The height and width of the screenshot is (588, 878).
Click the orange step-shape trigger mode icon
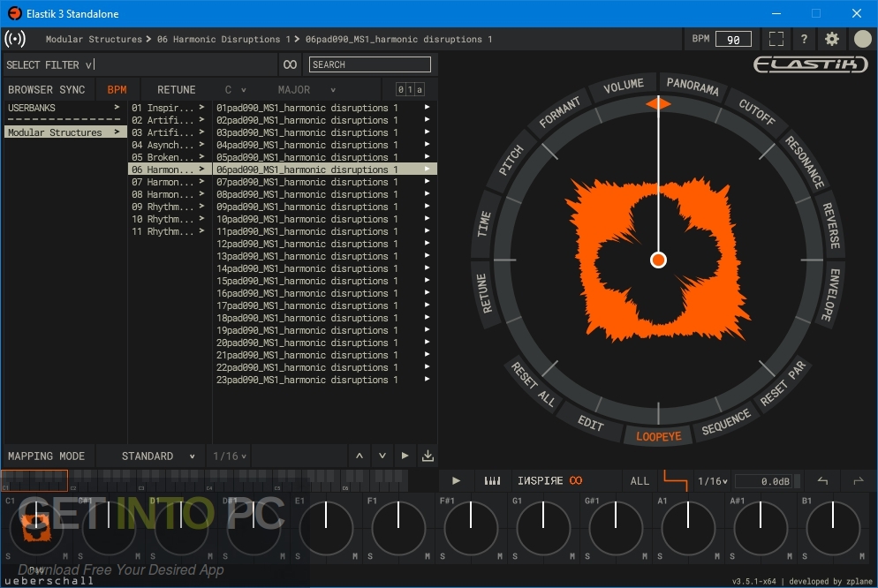[676, 480]
